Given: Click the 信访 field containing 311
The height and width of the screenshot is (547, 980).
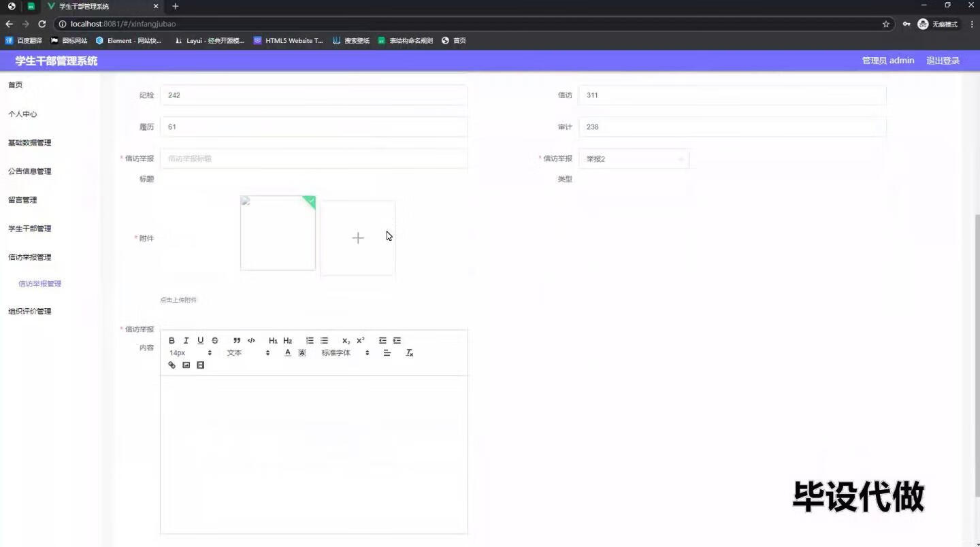Looking at the screenshot, I should pos(732,95).
